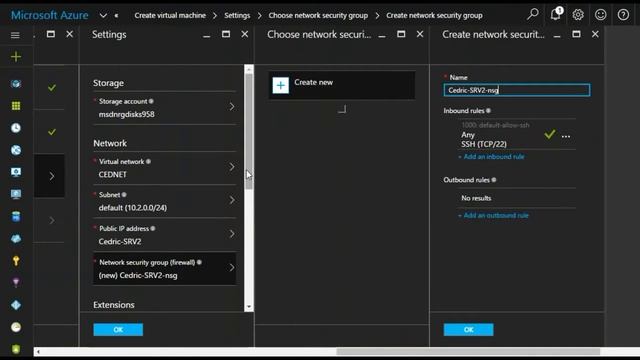Click No results under Outbound rules

(476, 198)
